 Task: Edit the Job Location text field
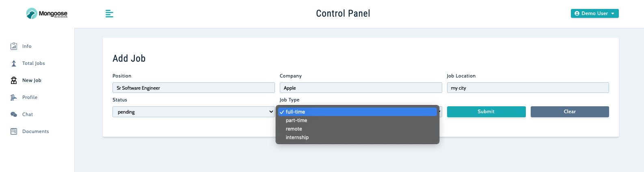pyautogui.click(x=527, y=88)
